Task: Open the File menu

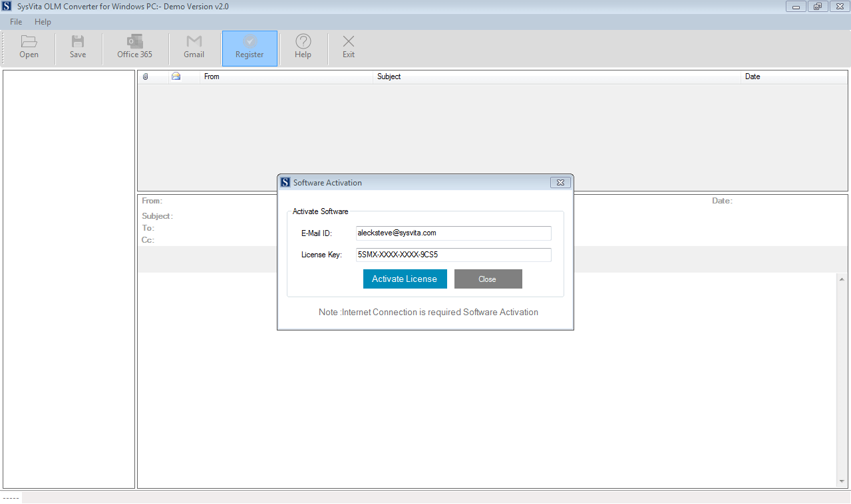Action: 16,22
